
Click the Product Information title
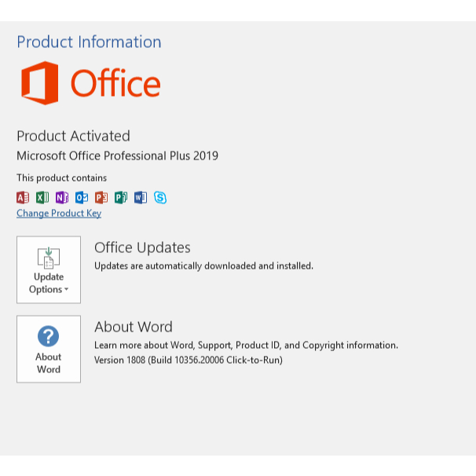click(89, 42)
